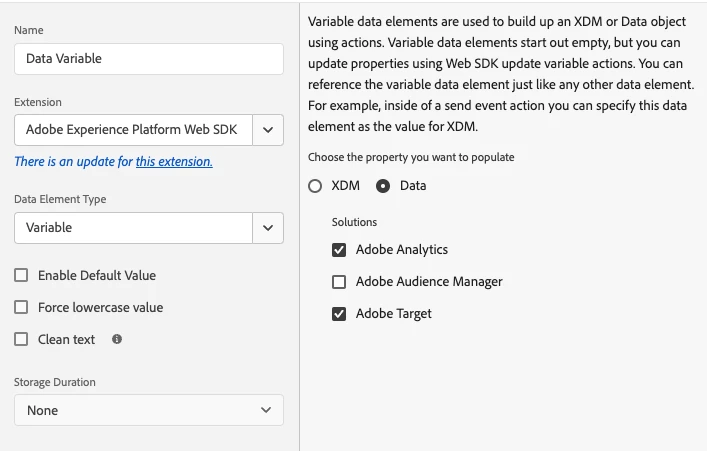Select the Data radio button
The image size is (707, 451).
[383, 186]
